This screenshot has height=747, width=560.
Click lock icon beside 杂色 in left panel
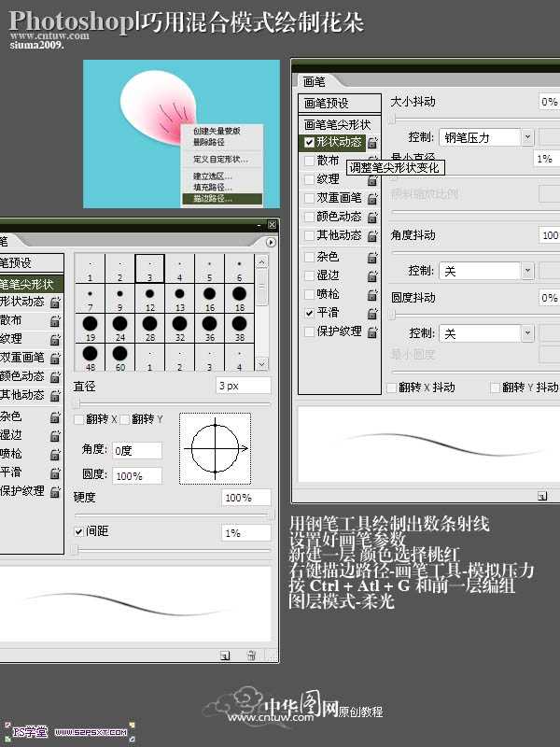55,417
